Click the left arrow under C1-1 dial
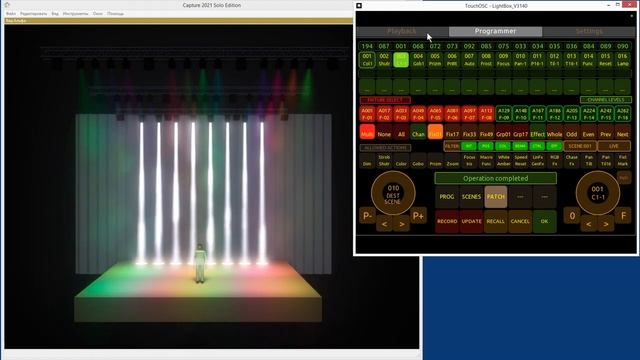Image resolution: width=640 pixels, height=360 pixels. (x=589, y=224)
